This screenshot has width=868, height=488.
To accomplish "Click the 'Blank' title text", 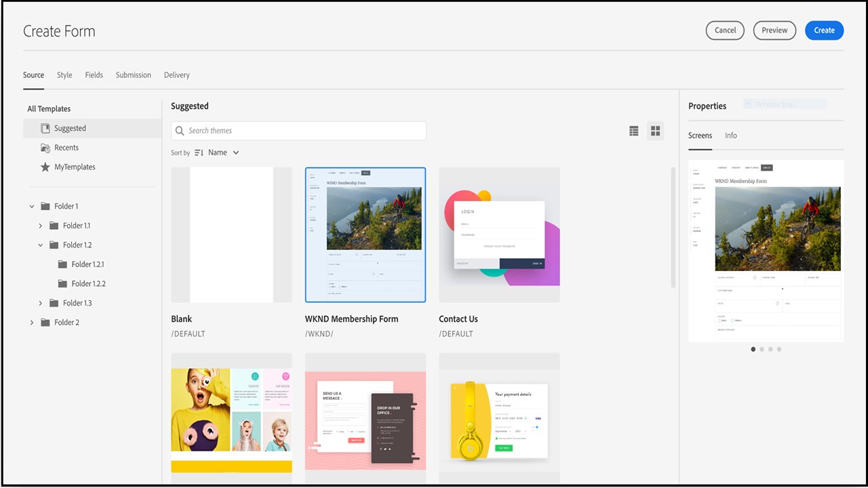I will coord(182,319).
